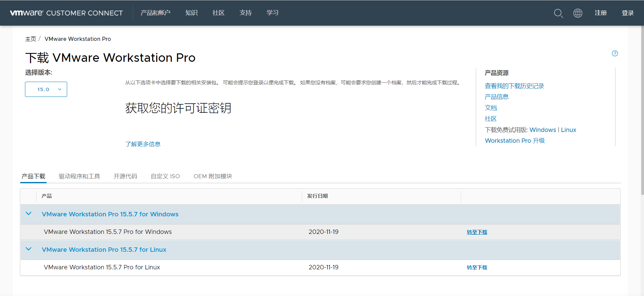Open the 文档 resource link

[x=491, y=108]
